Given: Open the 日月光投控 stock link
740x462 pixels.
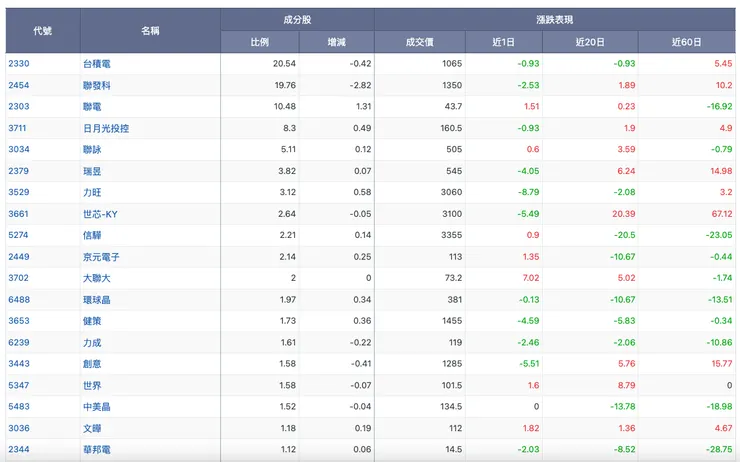Looking at the screenshot, I should (x=106, y=128).
